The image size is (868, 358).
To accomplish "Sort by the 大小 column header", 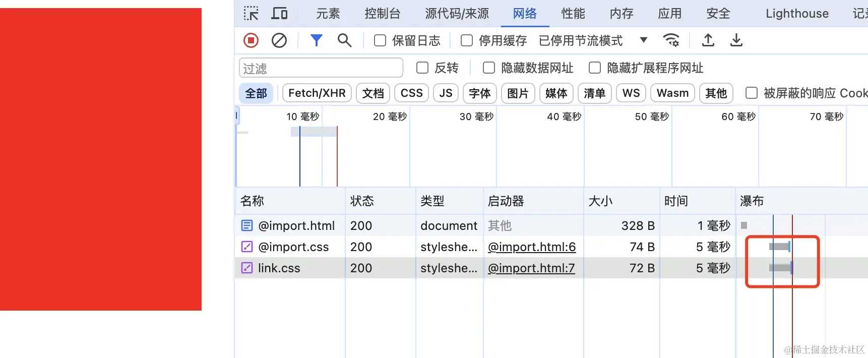I will click(622, 201).
